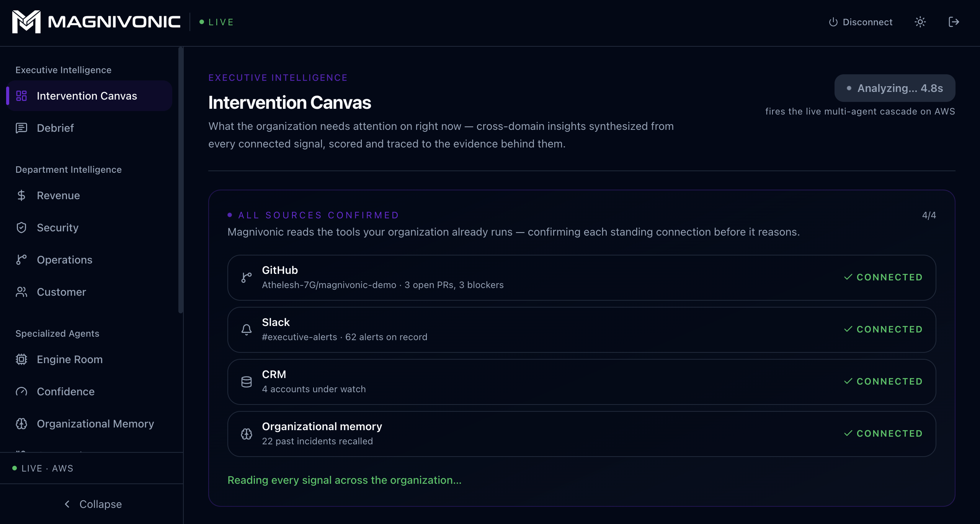The width and height of the screenshot is (980, 524).
Task: Click the LIVE · AWS status at sidebar bottom
Action: coord(43,468)
